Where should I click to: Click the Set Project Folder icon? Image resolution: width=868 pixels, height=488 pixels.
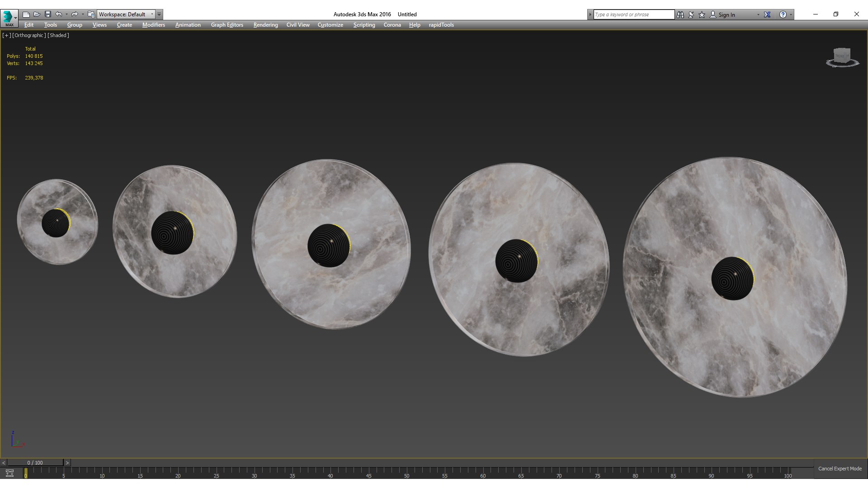click(x=91, y=14)
